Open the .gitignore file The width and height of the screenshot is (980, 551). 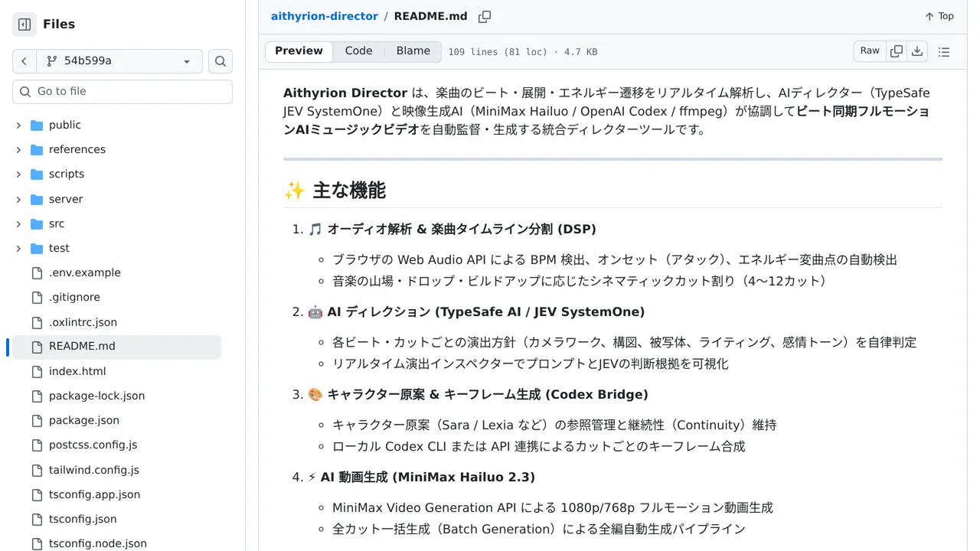pyautogui.click(x=74, y=298)
